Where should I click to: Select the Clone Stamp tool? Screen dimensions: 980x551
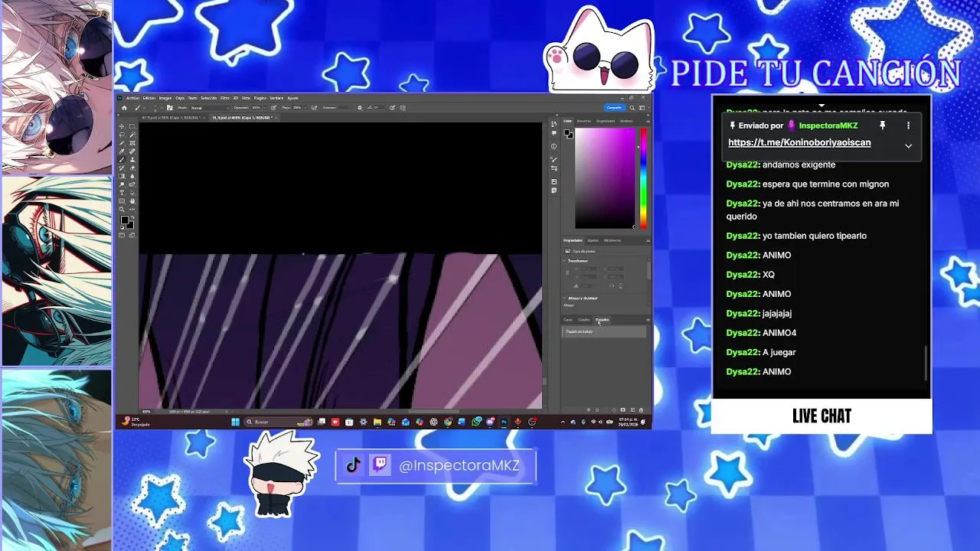[132, 160]
